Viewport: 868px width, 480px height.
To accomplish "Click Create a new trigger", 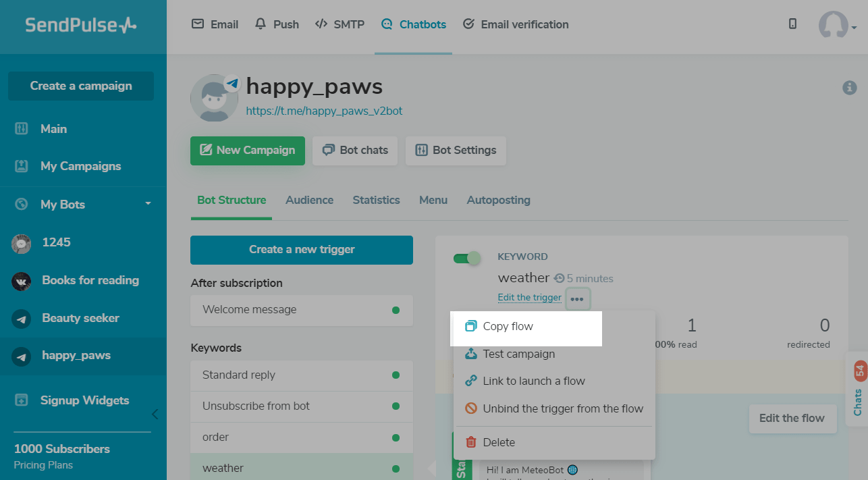I will 302,250.
